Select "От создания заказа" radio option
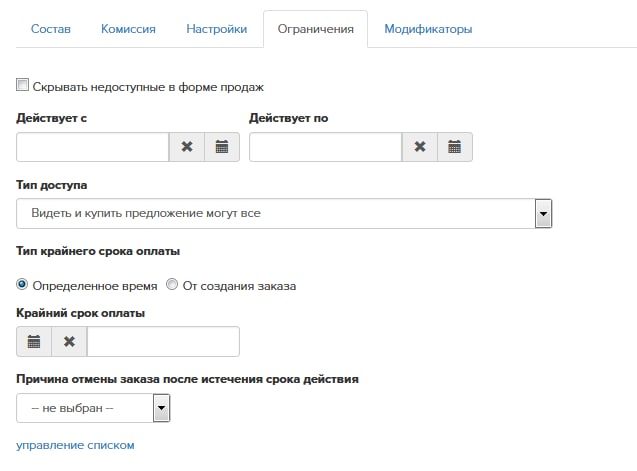The image size is (637, 471). click(x=172, y=284)
